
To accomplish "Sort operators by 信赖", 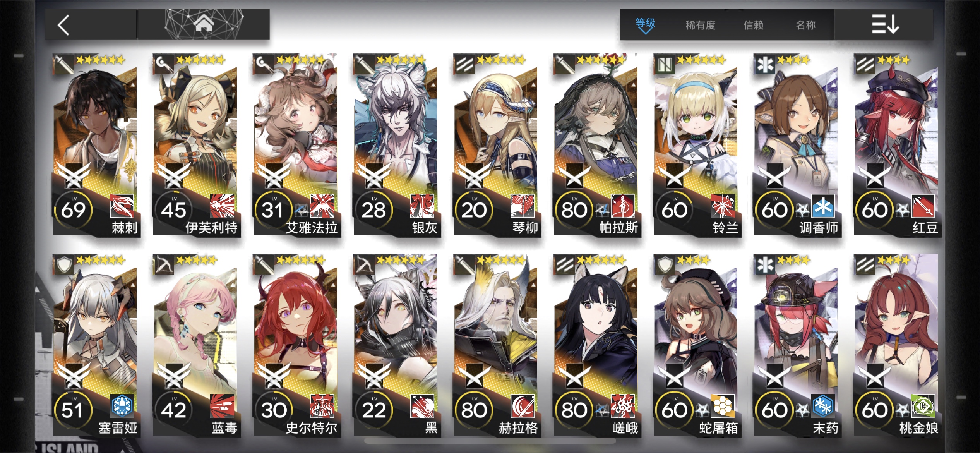I will (x=753, y=25).
